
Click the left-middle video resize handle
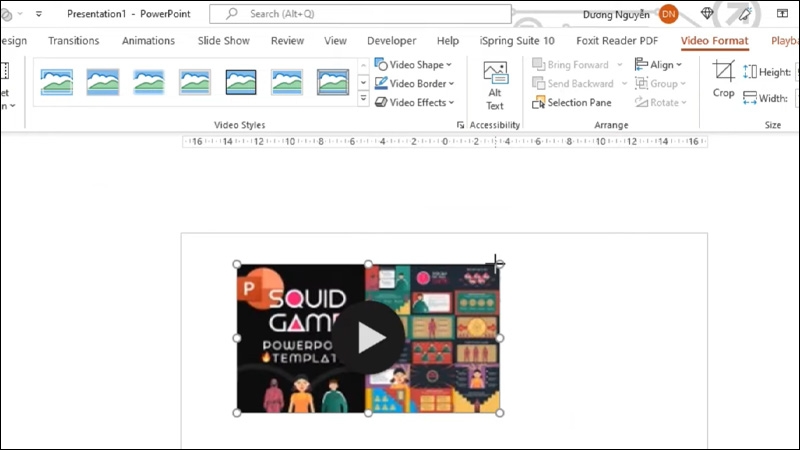[237, 338]
